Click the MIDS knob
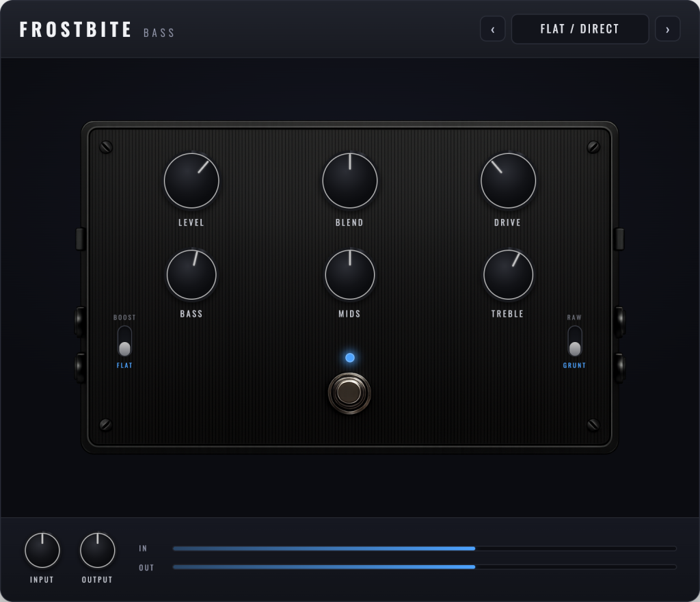Screen dimensions: 700x602 coord(350,274)
